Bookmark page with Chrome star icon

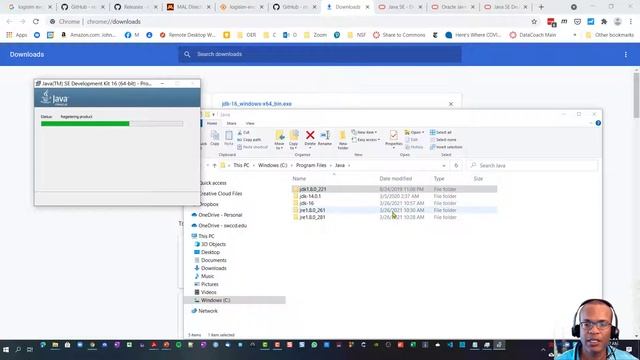click(534, 22)
